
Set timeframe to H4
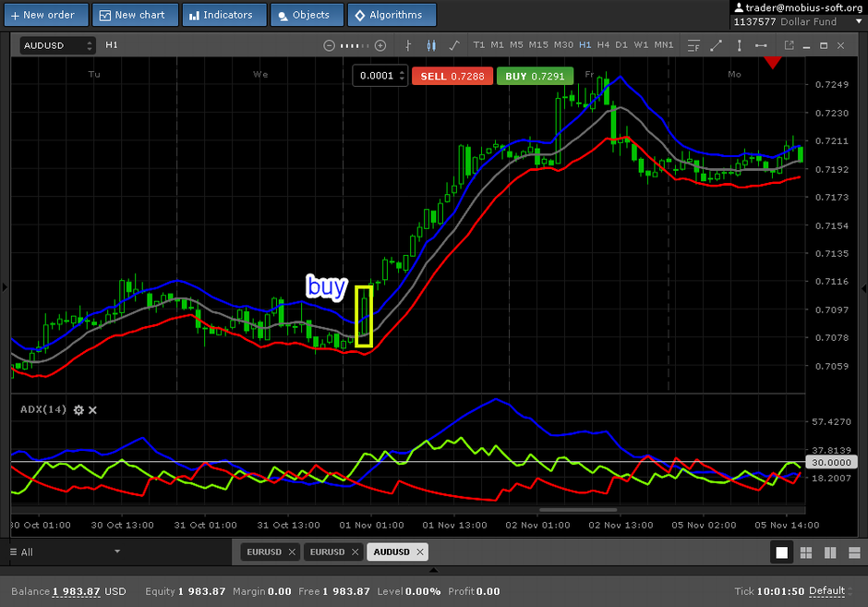coord(603,45)
